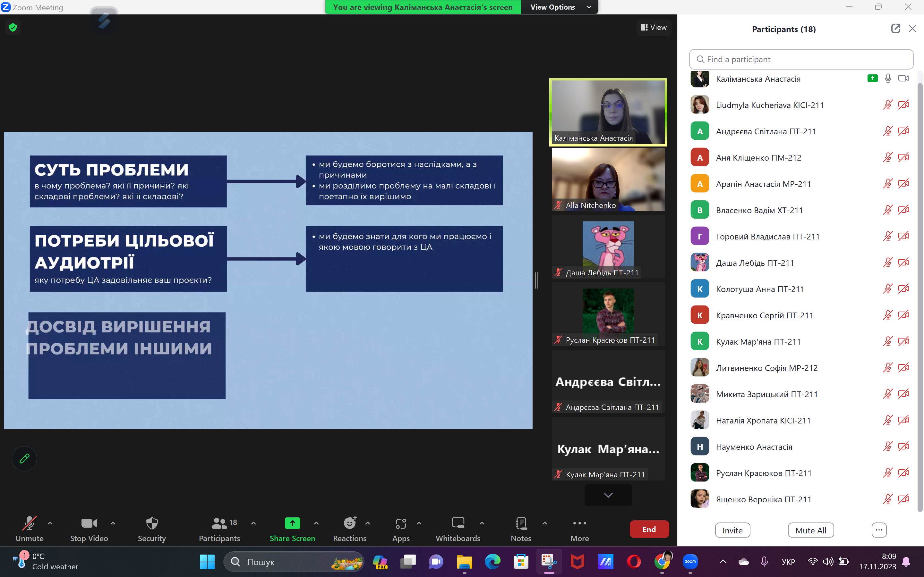Open the Apps icon in toolbar

(400, 529)
